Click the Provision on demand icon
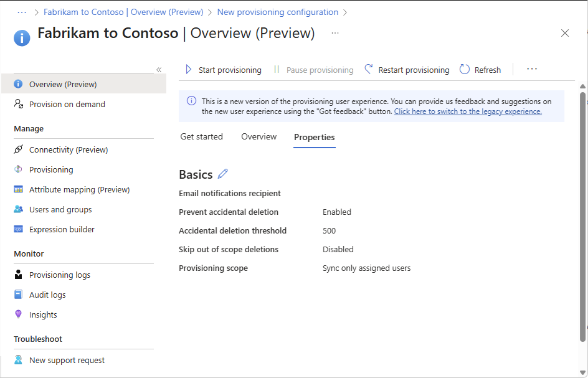The width and height of the screenshot is (588, 378). [19, 104]
